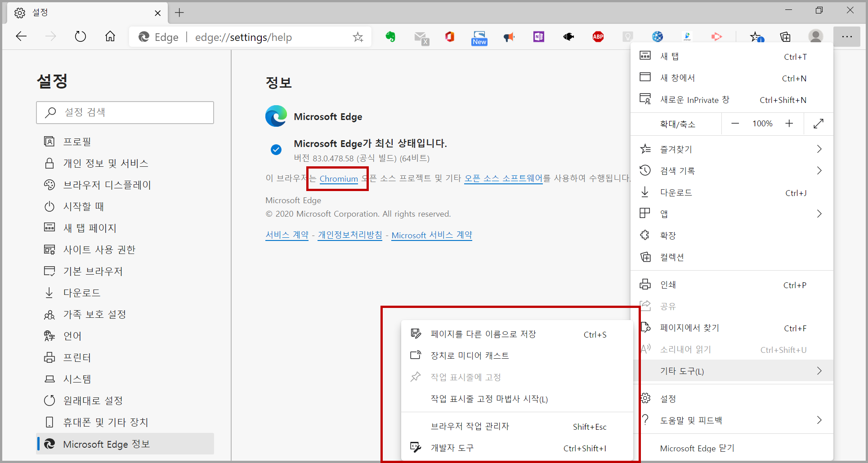Click the blue globe extension icon
The height and width of the screenshot is (463, 868).
[x=658, y=37]
